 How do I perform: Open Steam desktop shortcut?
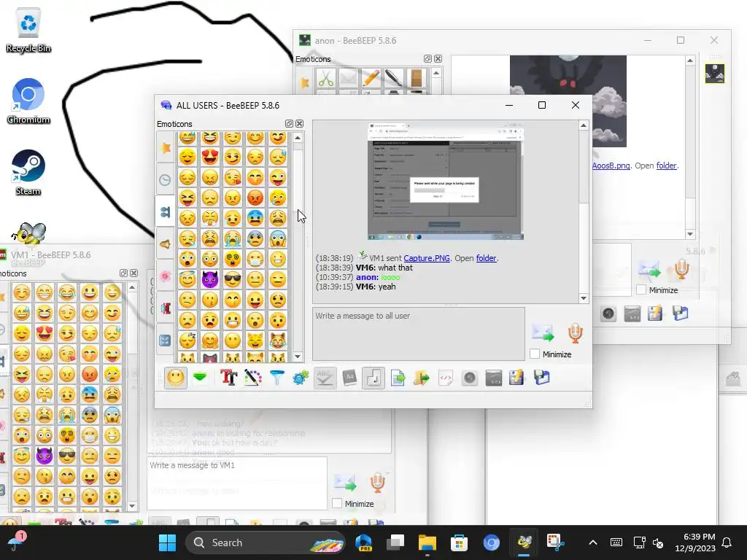coord(28,172)
